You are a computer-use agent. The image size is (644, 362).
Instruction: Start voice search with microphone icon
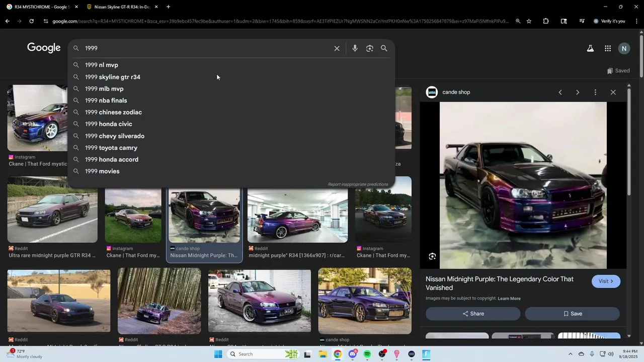pyautogui.click(x=355, y=48)
